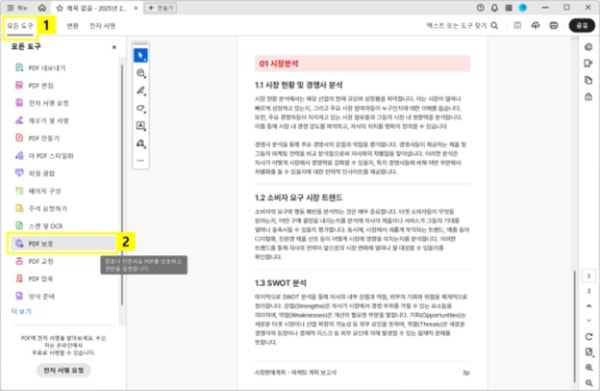Choose the text box tool in quick toolbar

click(x=141, y=126)
